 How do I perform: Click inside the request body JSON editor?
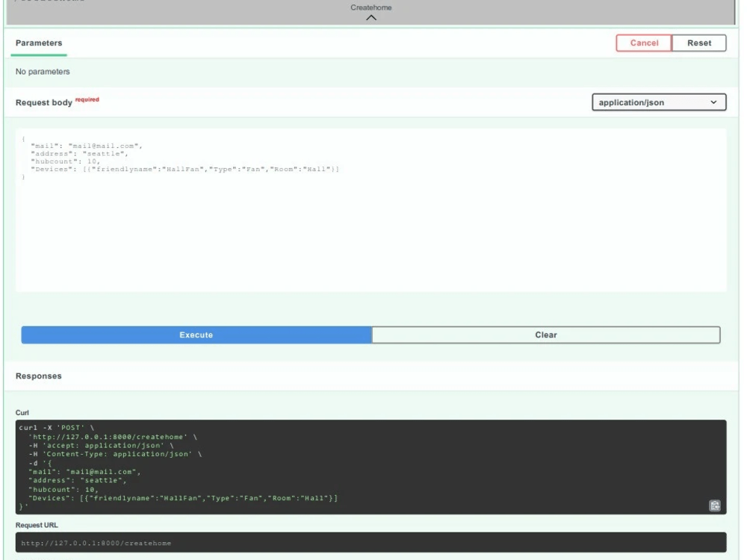click(x=371, y=210)
